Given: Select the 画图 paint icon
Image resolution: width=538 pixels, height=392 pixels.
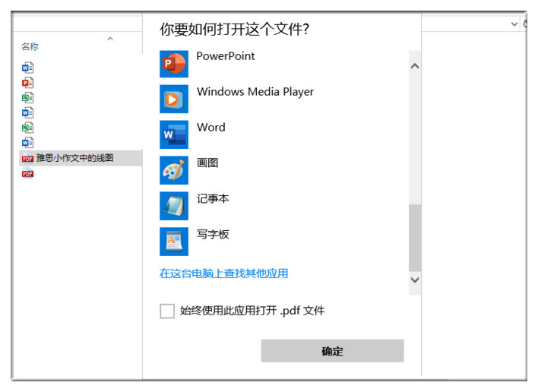Looking at the screenshot, I should point(174,170).
